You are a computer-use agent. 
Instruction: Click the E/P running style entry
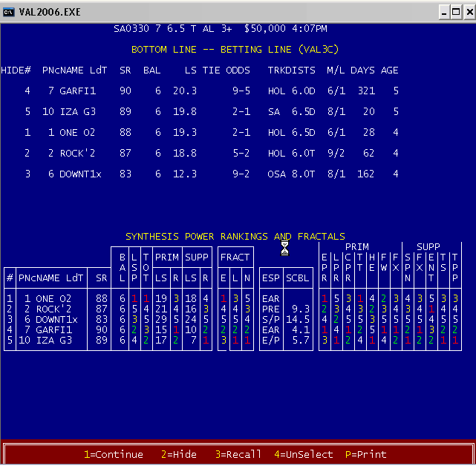(271, 340)
